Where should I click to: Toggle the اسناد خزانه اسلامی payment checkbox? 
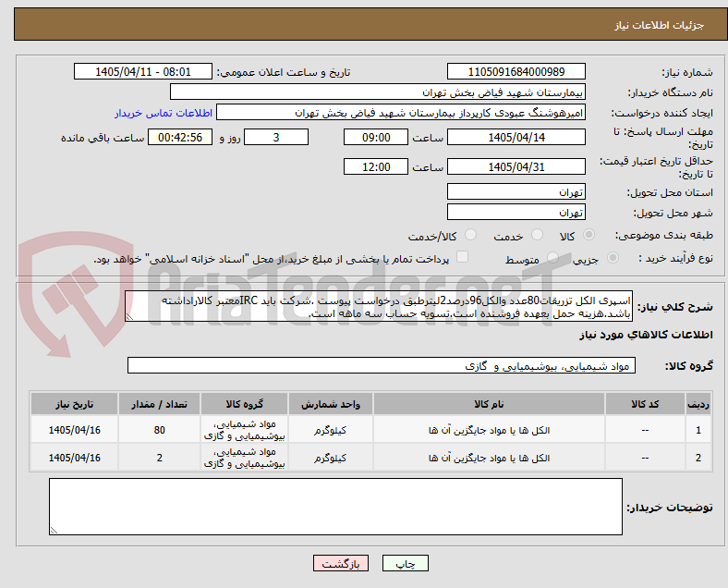pos(463,257)
